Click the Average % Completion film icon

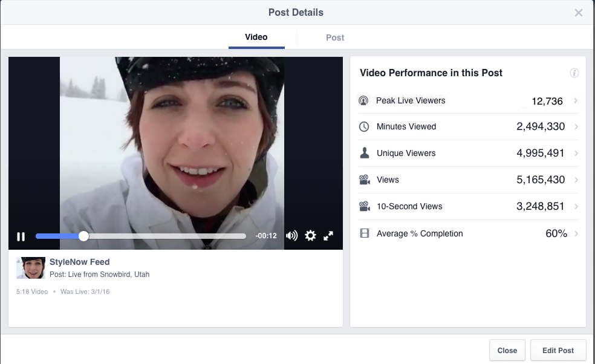click(x=363, y=233)
